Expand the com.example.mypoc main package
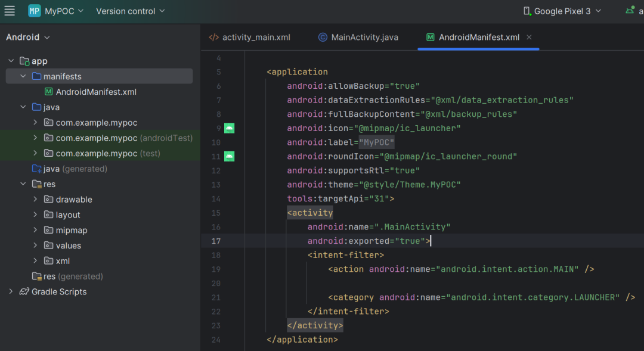 click(x=35, y=122)
